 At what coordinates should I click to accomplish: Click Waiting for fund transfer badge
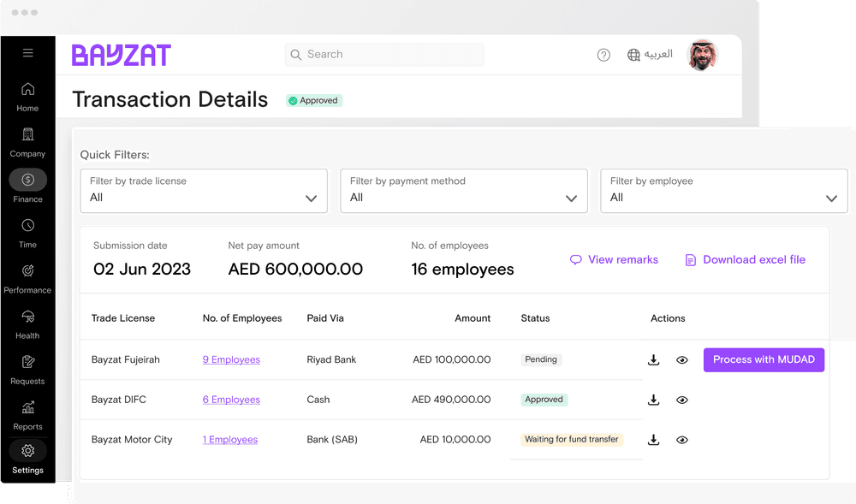tap(572, 439)
